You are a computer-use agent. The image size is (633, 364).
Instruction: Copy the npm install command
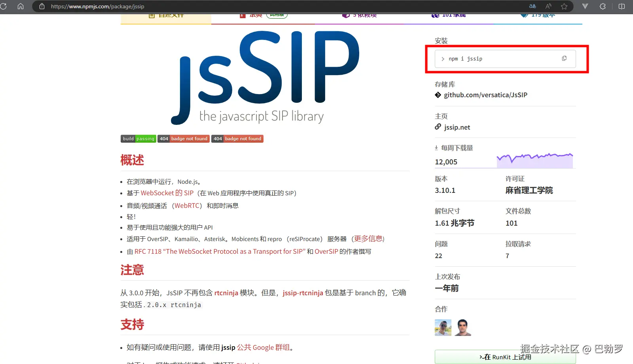click(564, 58)
